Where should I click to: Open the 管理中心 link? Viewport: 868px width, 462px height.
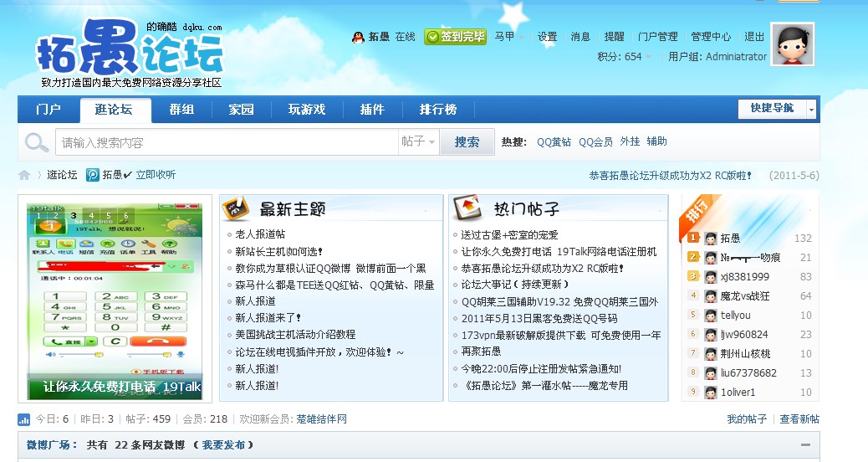[x=711, y=37]
